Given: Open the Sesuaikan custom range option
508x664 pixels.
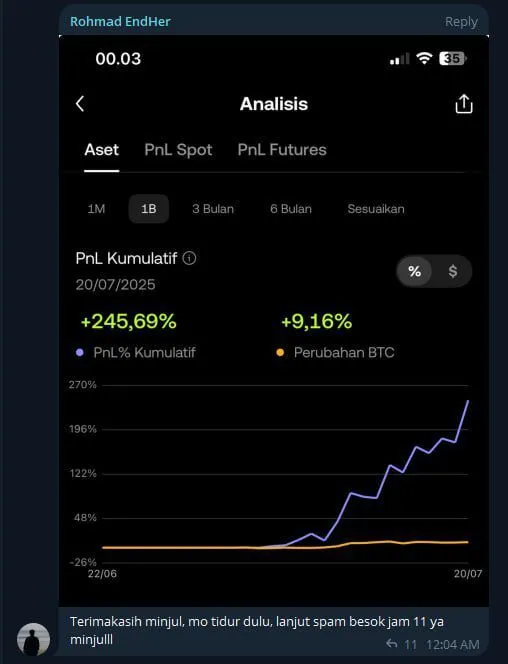Looking at the screenshot, I should (x=376, y=209).
